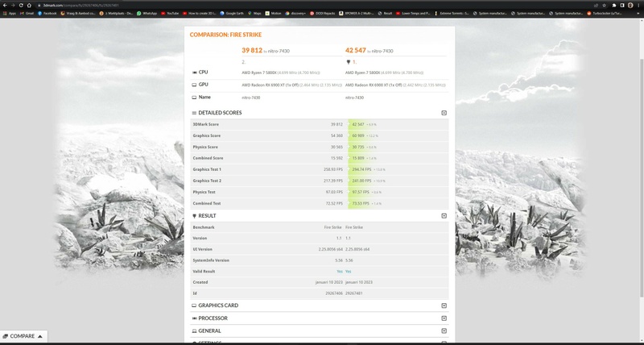Click the browser forward arrow

click(13, 6)
